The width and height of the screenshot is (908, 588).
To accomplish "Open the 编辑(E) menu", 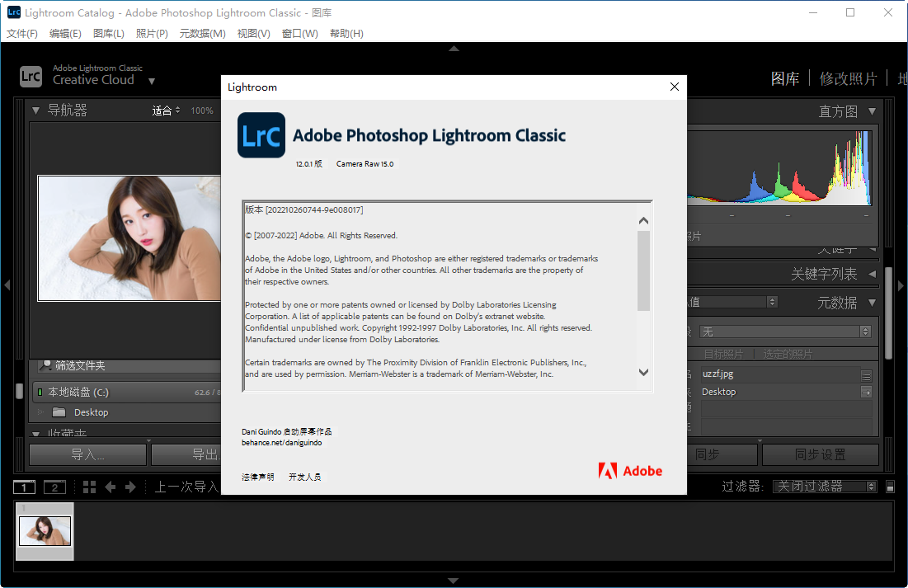I will tap(65, 34).
